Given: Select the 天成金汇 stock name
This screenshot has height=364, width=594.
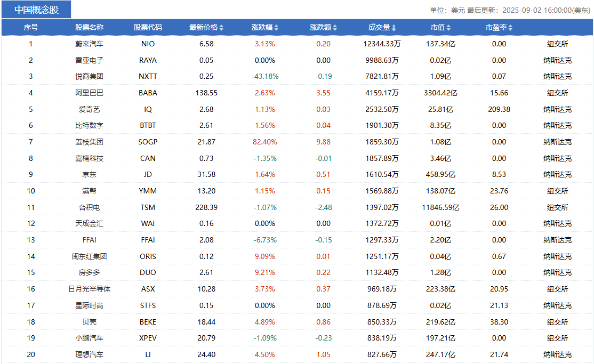Looking at the screenshot, I should (89, 223).
